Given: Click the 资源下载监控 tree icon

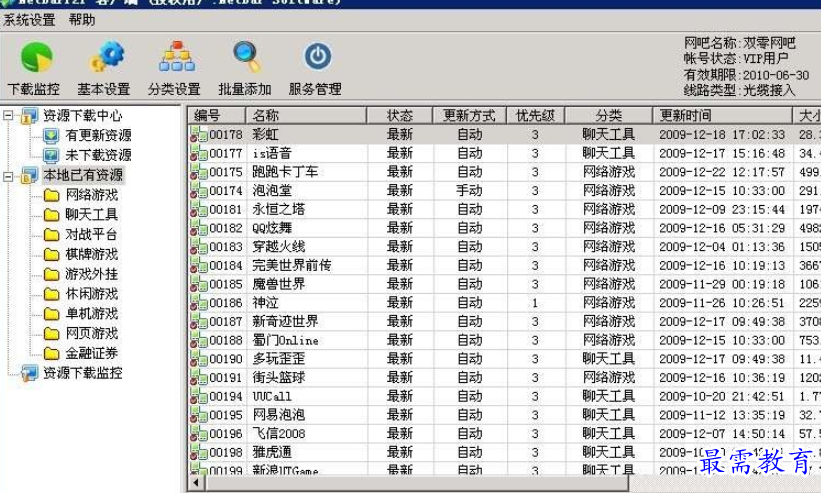Looking at the screenshot, I should 29,373.
